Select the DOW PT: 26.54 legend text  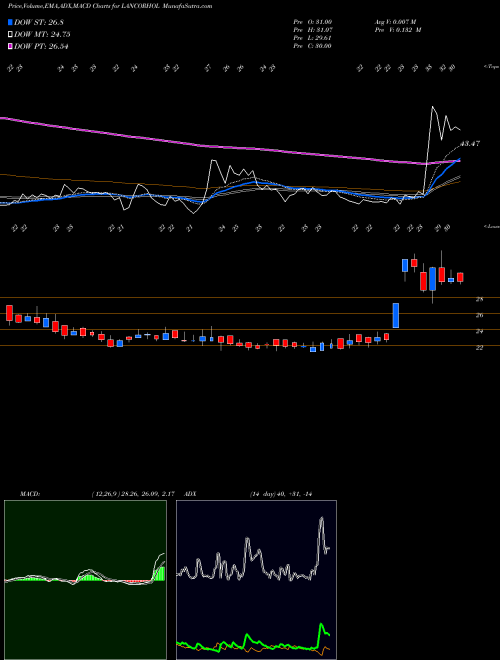click(x=41, y=46)
